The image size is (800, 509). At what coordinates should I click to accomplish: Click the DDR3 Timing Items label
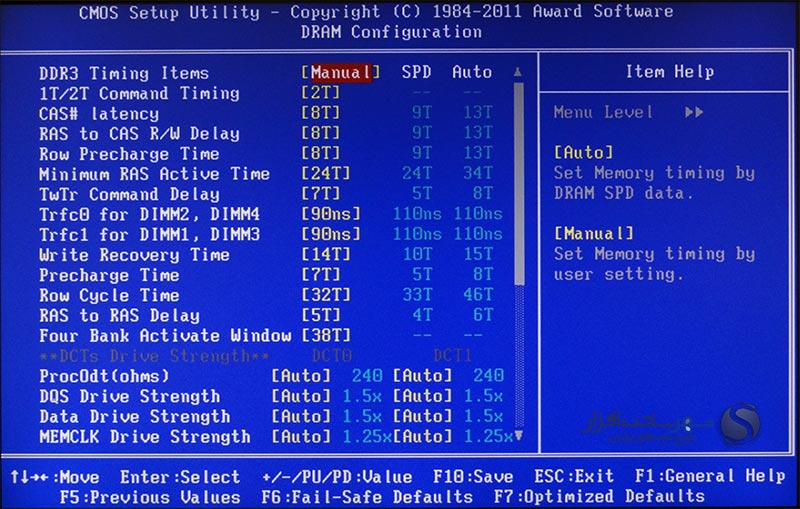[x=124, y=73]
